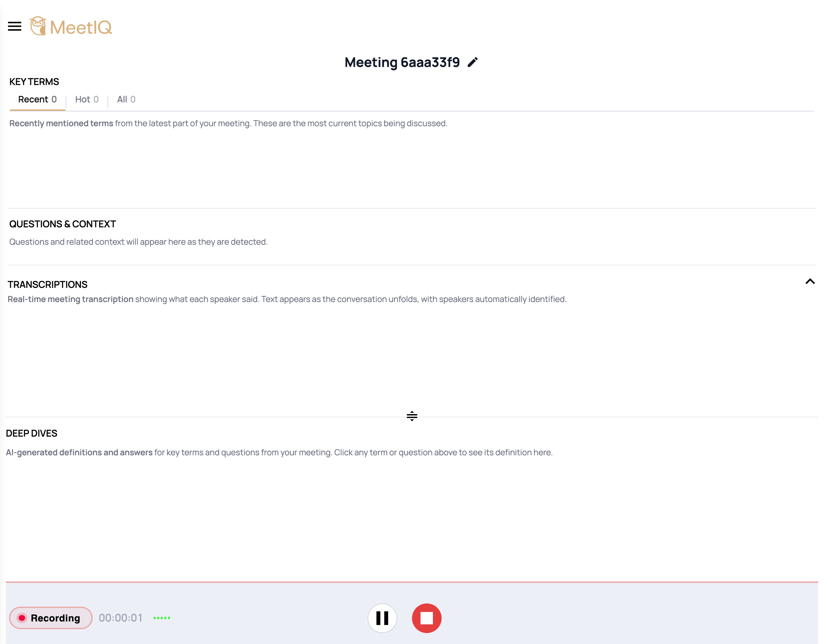Click the DEEP DIVES heading
This screenshot has width=824, height=644.
point(32,433)
